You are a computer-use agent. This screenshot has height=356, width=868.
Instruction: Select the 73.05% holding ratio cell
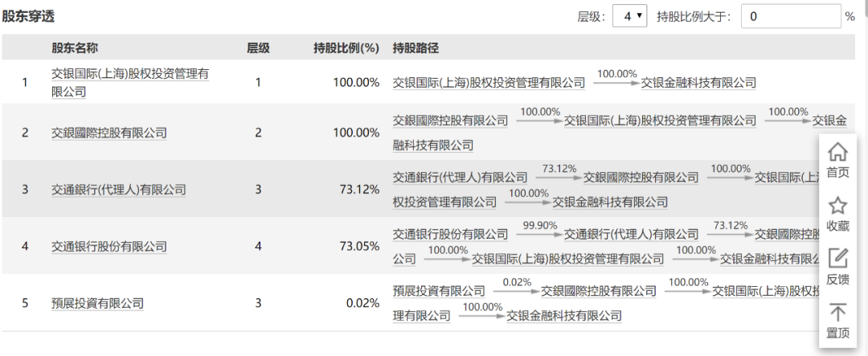(360, 247)
